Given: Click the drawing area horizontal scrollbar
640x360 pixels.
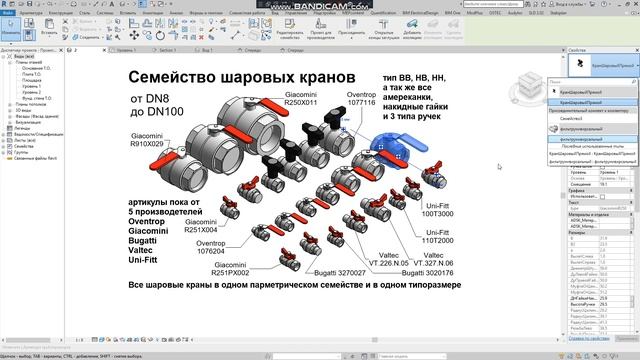Looking at the screenshot, I should pyautogui.click(x=374, y=340).
